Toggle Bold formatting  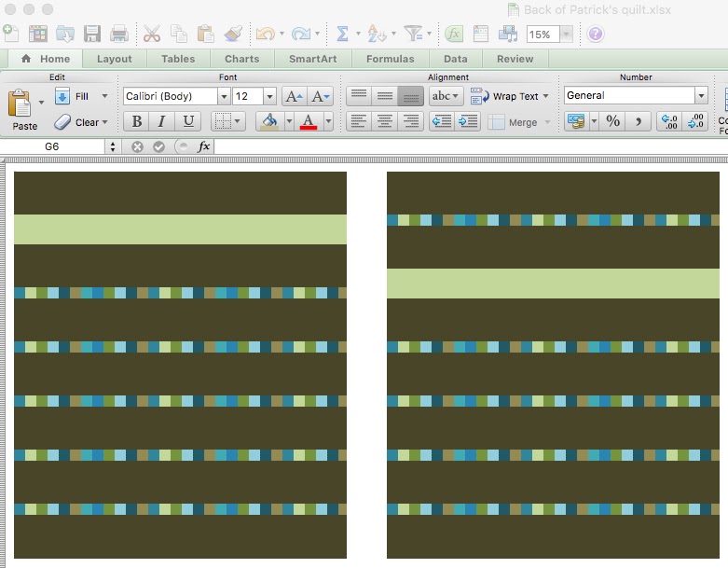136,121
